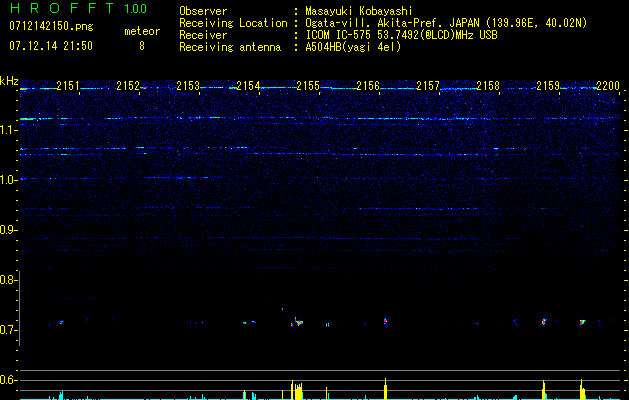Screen dimensions: 629x400
Task: Click the meteor count label
Action: (x=142, y=31)
